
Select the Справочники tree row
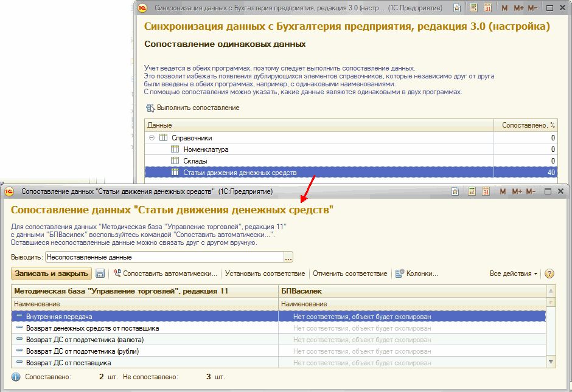(351, 138)
